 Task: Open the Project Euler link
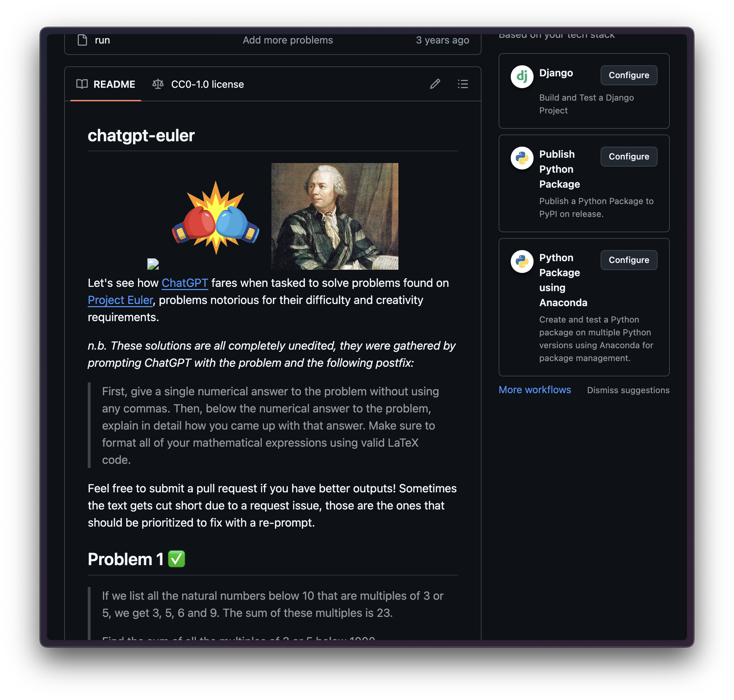click(120, 300)
